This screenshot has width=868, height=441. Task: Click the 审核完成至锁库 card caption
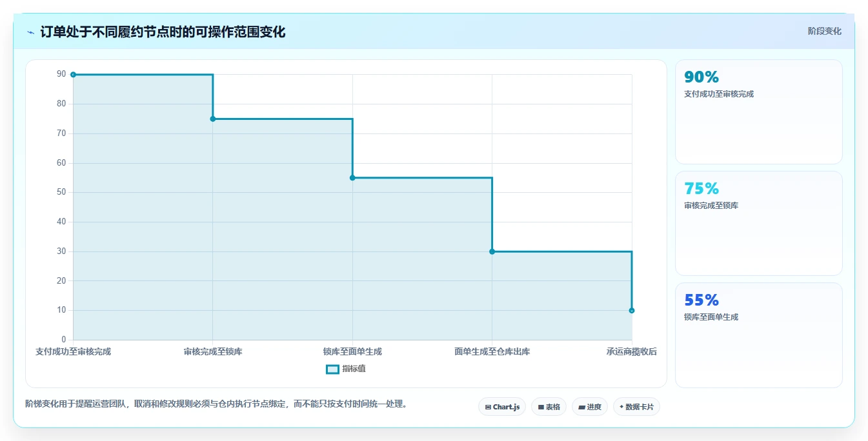711,206
